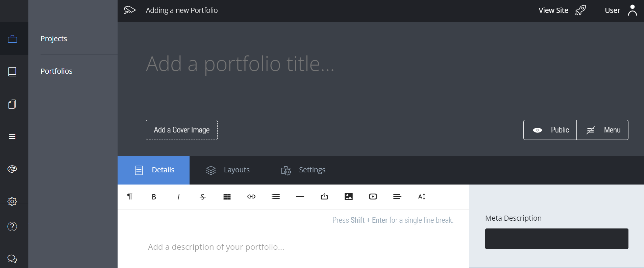Toggle Public visibility with the eye button
This screenshot has height=268, width=644.
pyautogui.click(x=549, y=130)
